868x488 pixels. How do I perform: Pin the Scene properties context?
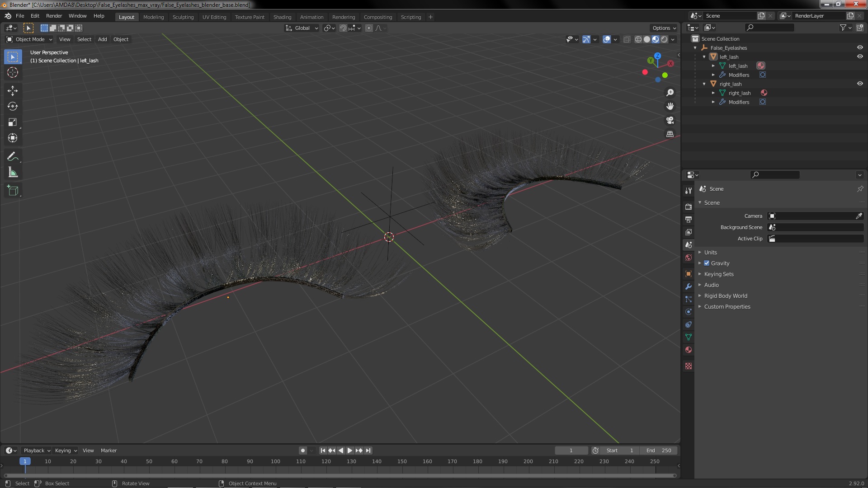860,189
